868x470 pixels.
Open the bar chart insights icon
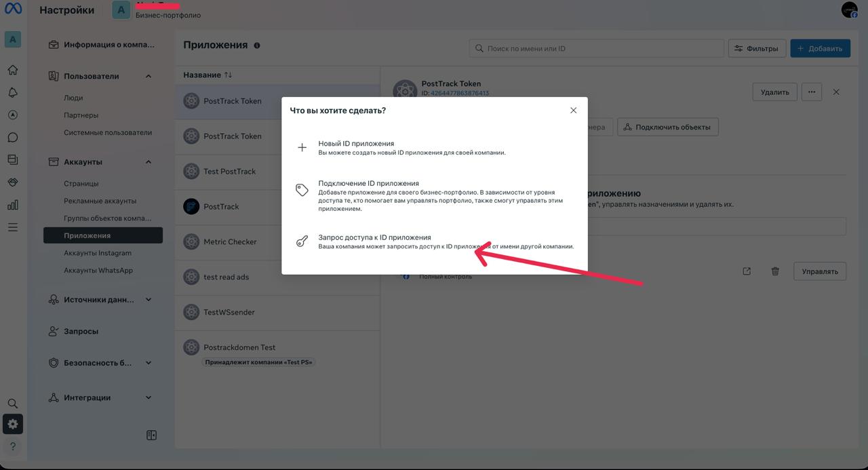pyautogui.click(x=13, y=205)
